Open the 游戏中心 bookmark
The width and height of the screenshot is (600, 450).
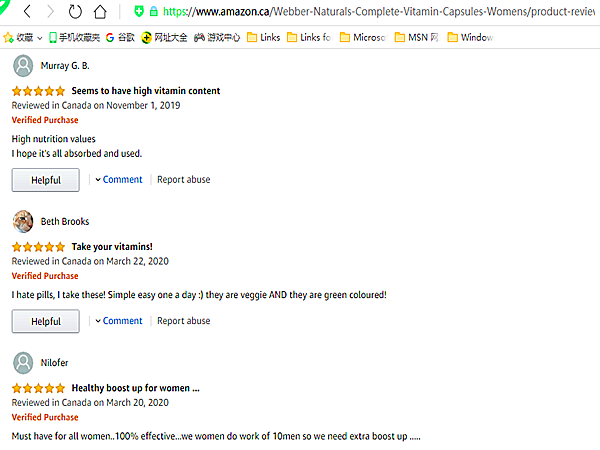pos(214,38)
